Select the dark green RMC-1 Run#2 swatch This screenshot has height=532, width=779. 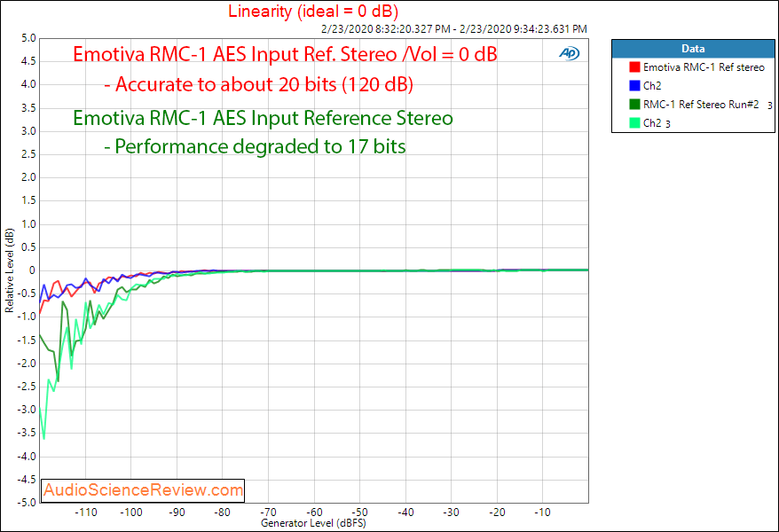pyautogui.click(x=634, y=105)
